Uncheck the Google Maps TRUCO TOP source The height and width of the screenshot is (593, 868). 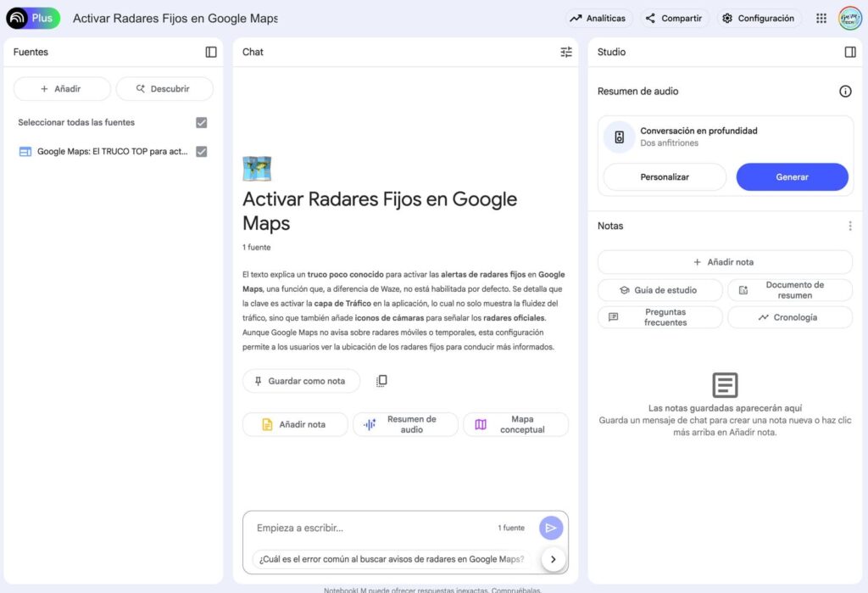[x=202, y=151]
